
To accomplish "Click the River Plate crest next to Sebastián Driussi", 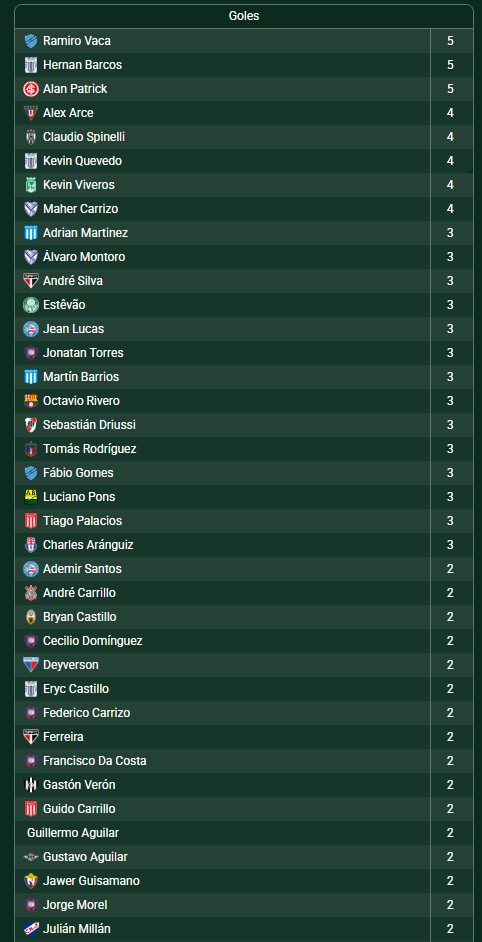I will pos(31,425).
